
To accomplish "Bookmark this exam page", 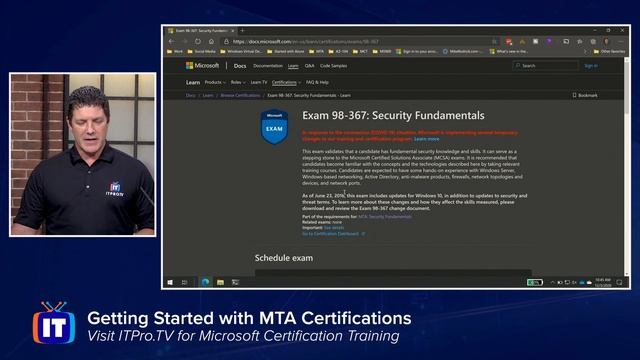I will 585,96.
